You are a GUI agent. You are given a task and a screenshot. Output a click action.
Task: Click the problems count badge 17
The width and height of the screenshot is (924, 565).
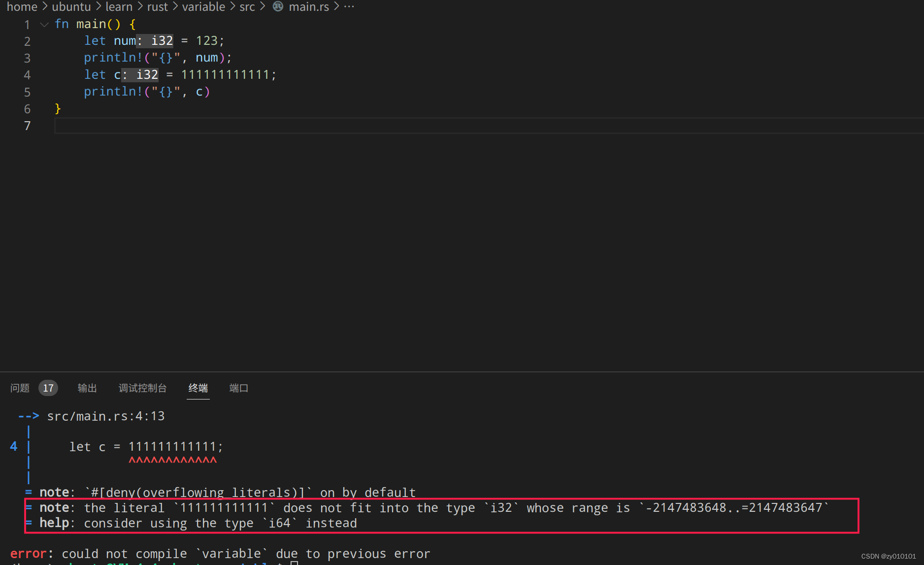(48, 388)
